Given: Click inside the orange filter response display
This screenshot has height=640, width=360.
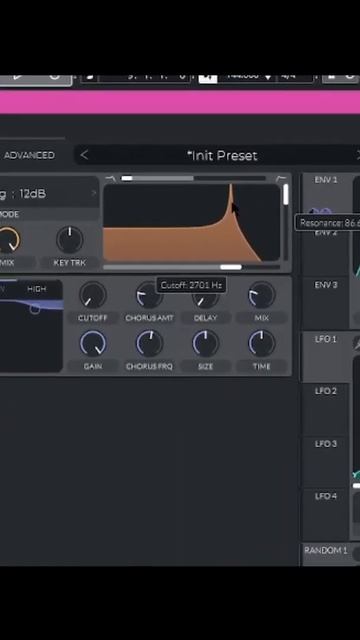Looking at the screenshot, I should coord(191,223).
